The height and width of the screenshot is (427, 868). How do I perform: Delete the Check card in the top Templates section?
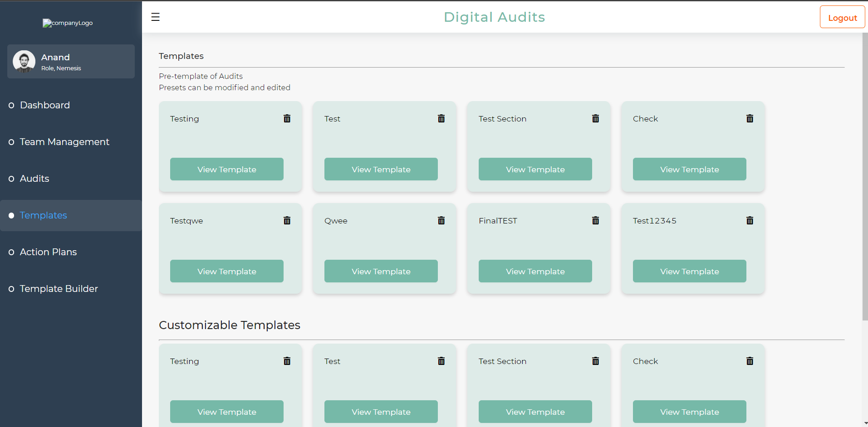750,118
